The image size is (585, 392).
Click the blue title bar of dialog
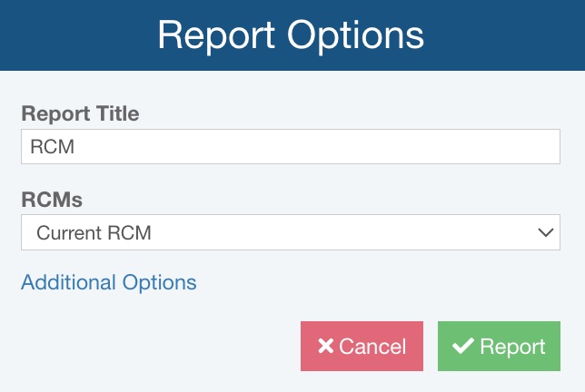click(509, 35)
